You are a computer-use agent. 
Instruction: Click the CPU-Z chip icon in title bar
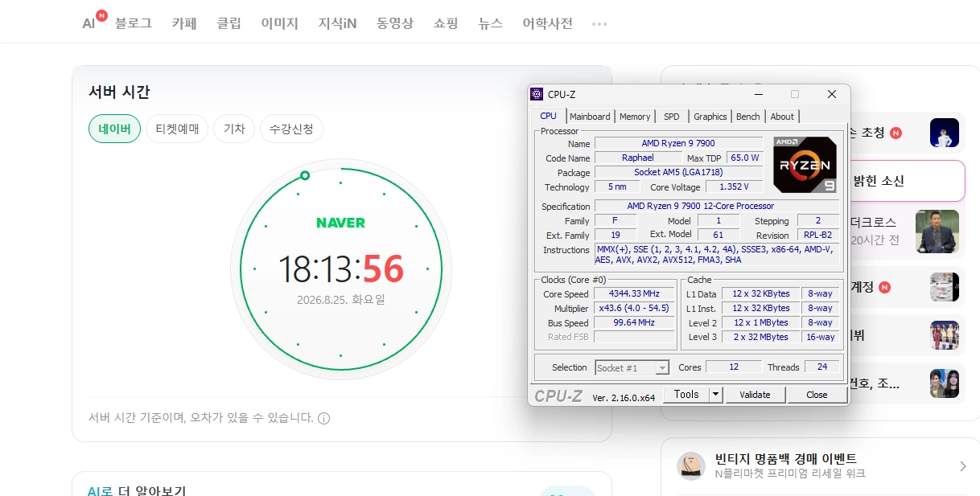[x=537, y=94]
